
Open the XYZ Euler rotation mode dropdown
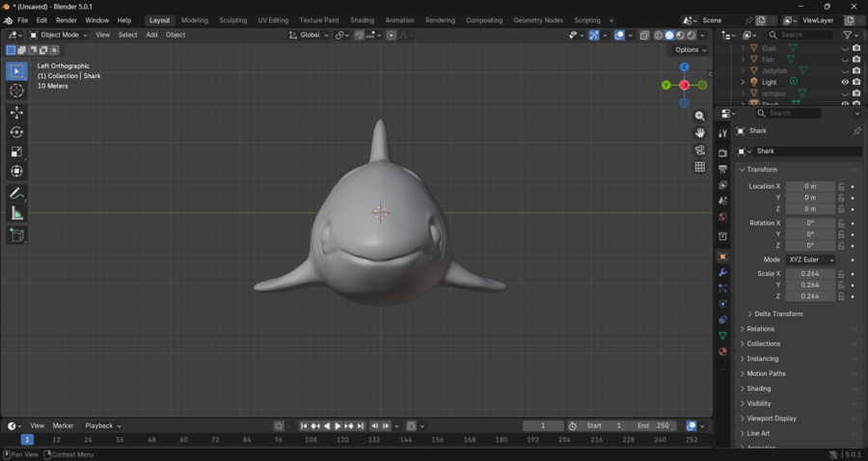click(x=810, y=259)
